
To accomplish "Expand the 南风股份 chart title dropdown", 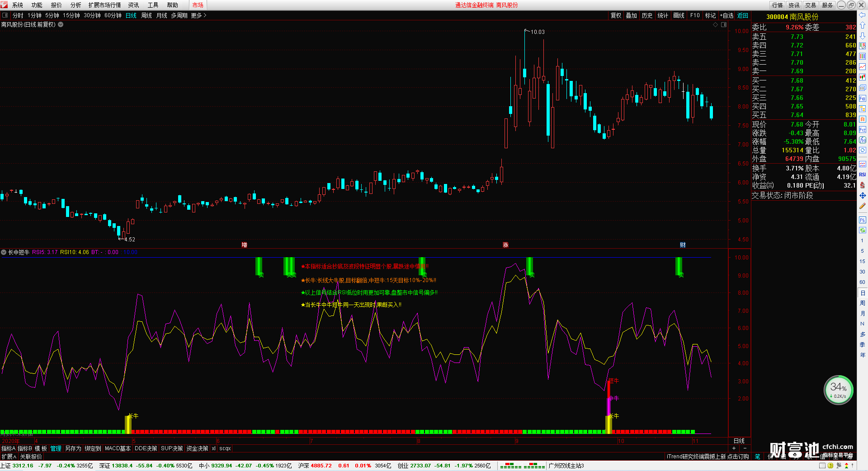I will pos(61,25).
